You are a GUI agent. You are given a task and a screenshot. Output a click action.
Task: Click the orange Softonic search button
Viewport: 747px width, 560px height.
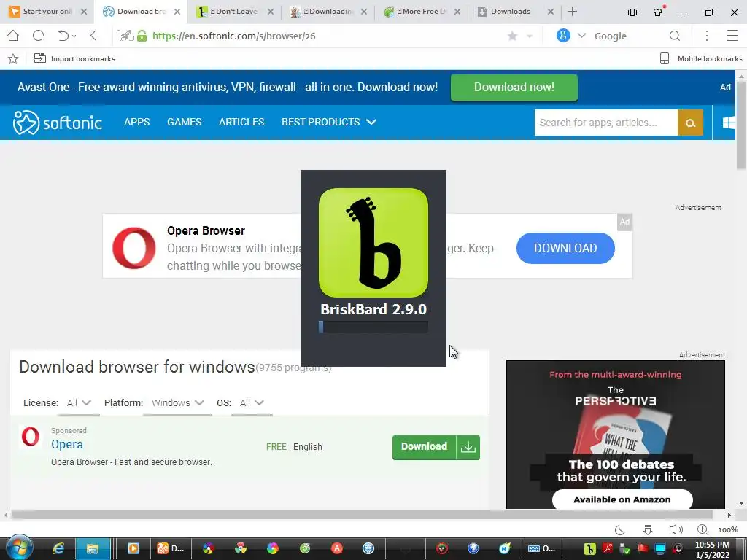pos(690,122)
